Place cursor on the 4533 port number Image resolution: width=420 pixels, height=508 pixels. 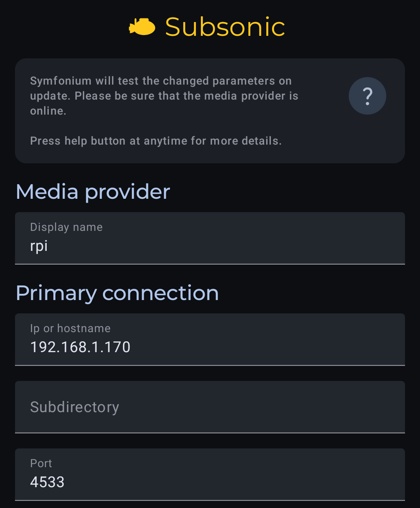(47, 482)
